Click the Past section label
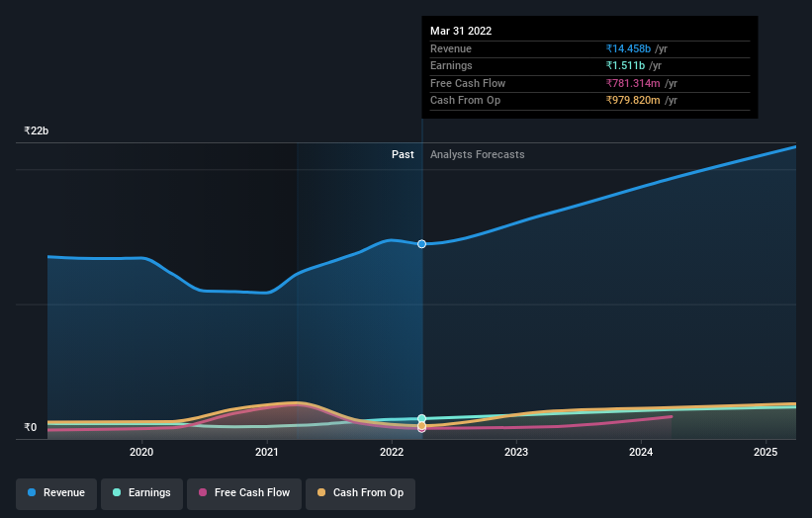Image resolution: width=812 pixels, height=518 pixels. (403, 154)
